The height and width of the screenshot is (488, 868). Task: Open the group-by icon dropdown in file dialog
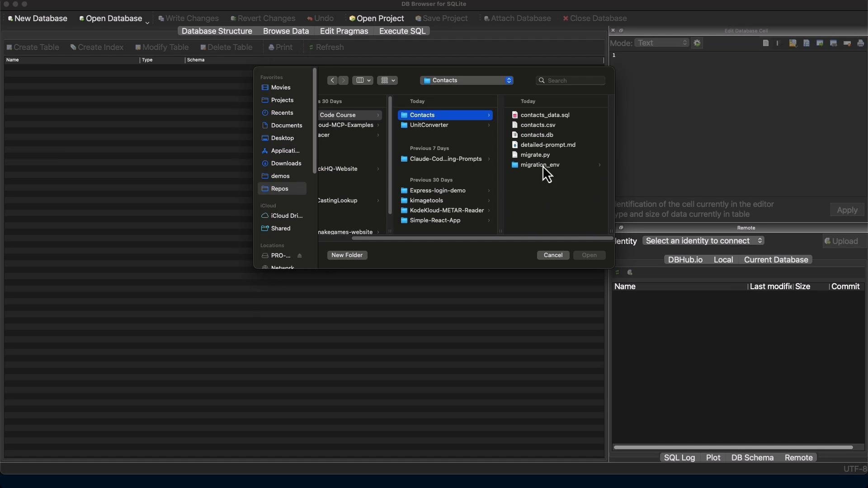(x=387, y=80)
